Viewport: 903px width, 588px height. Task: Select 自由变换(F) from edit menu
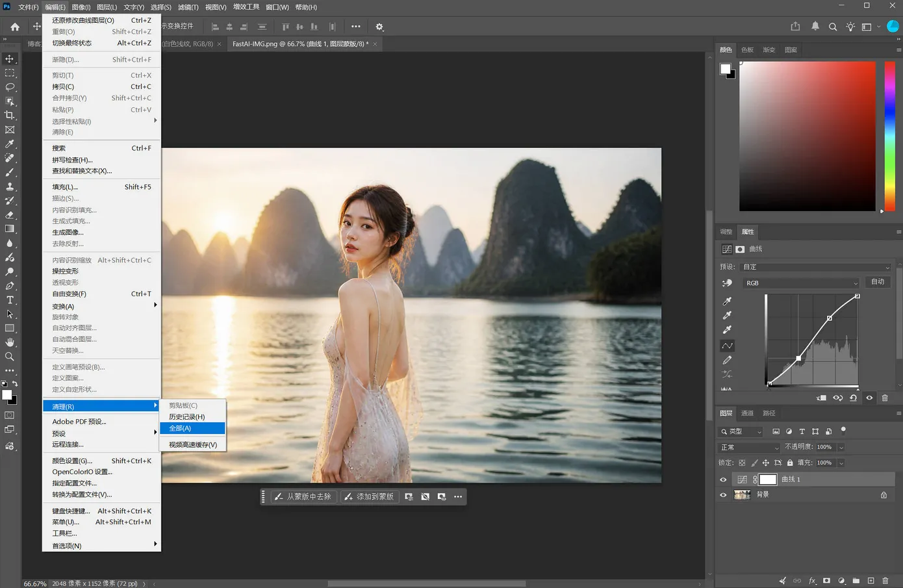(101, 294)
